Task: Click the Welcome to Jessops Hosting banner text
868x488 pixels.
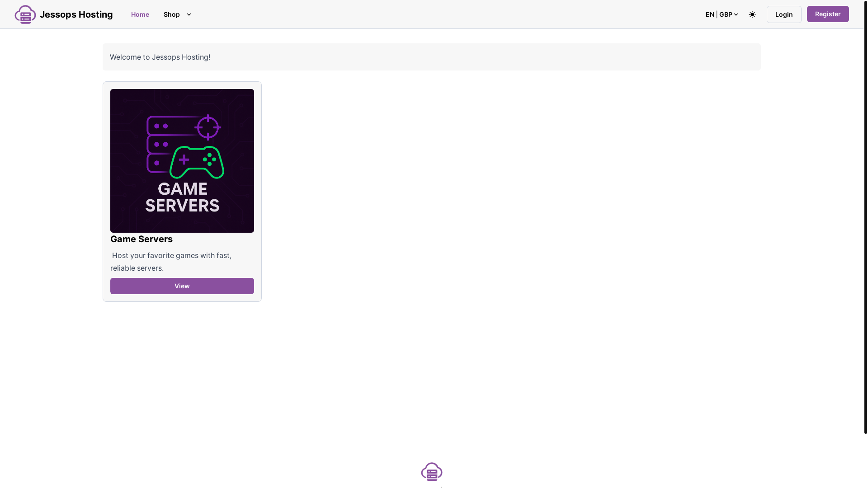Action: tap(160, 57)
